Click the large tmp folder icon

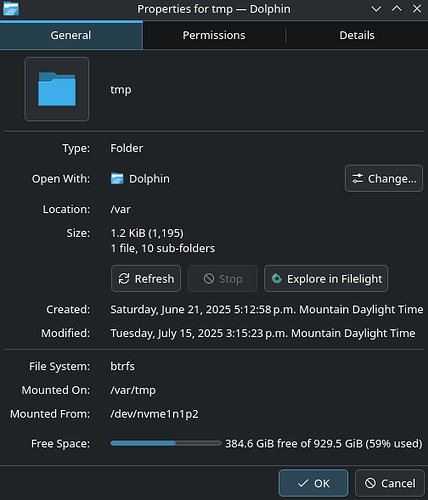(57, 89)
